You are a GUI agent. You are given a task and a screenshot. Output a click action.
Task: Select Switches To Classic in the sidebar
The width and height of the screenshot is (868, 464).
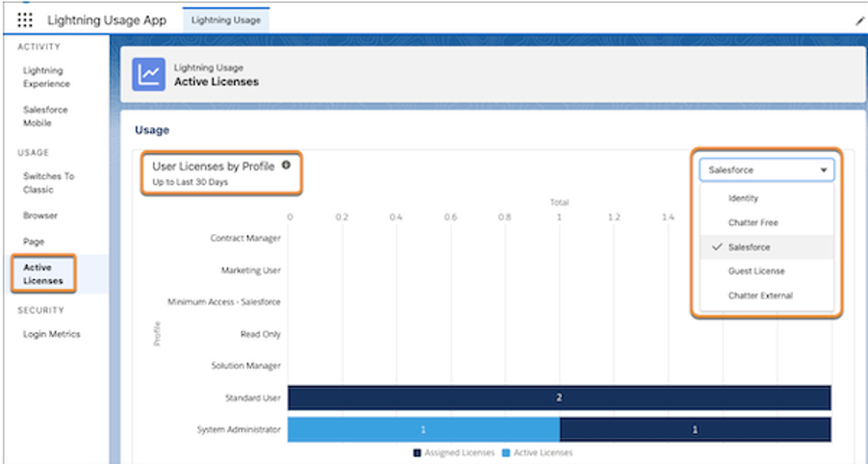coord(49,183)
